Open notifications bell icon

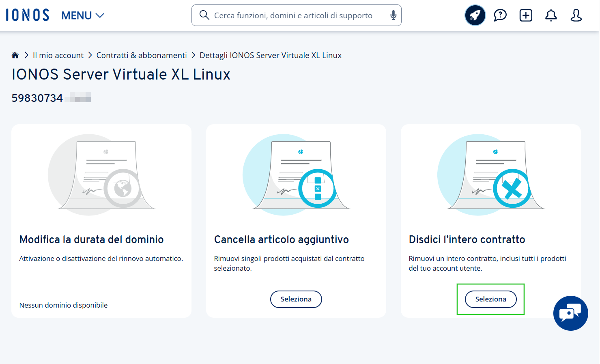551,15
